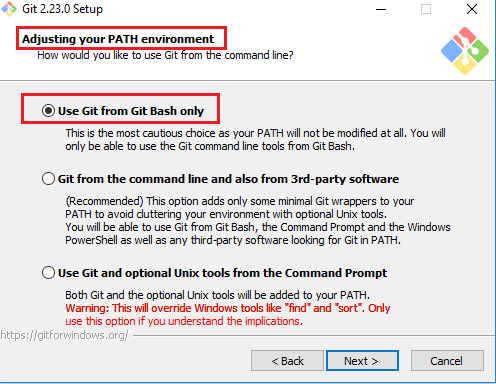Click the How would you like to use Git subtitle
The width and height of the screenshot is (496, 384).
165,55
